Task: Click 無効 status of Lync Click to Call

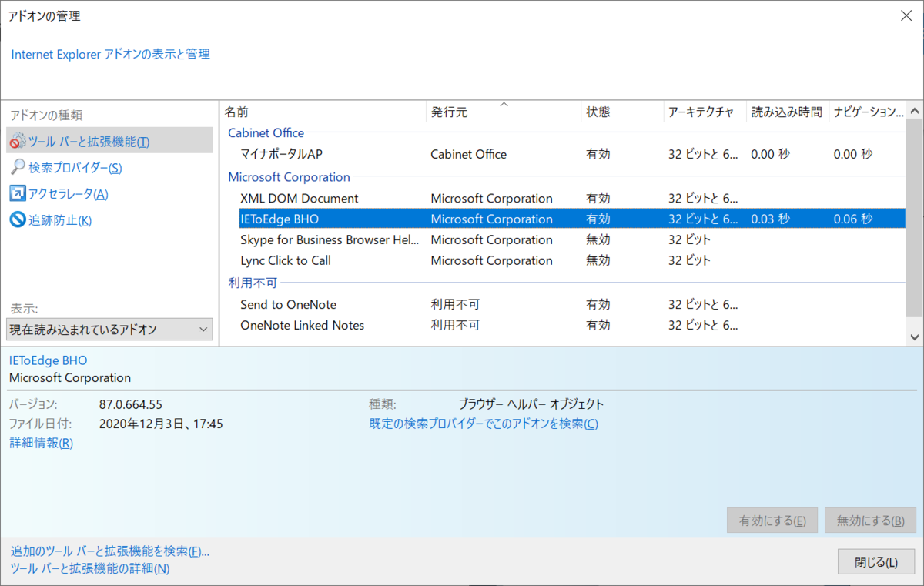Action: tap(598, 260)
